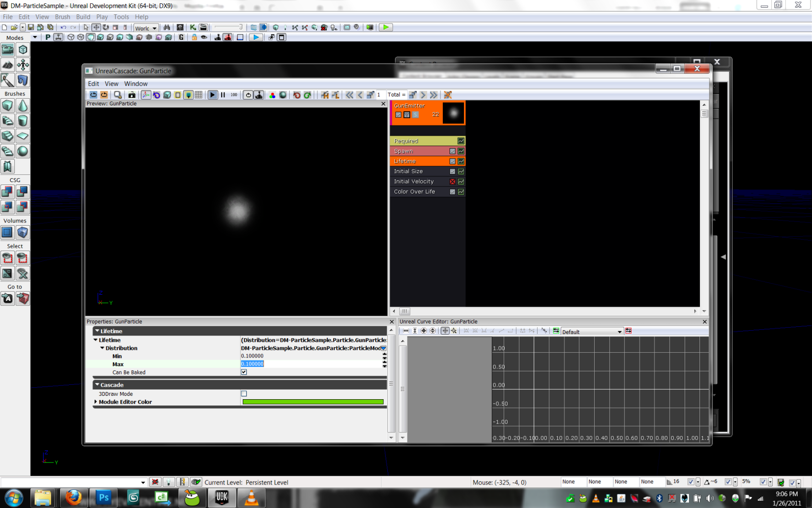812x508 pixels.
Task: Click the current LOD index field
Action: (380, 95)
